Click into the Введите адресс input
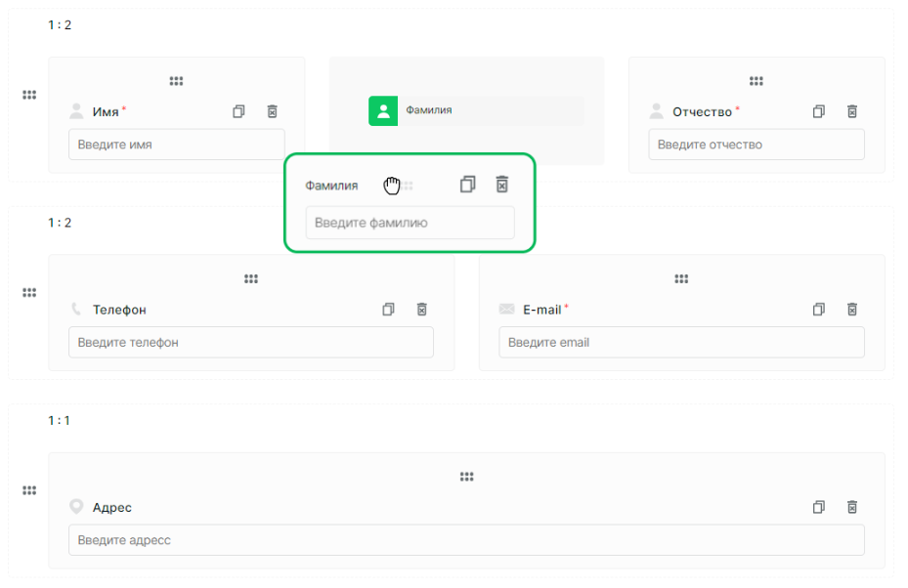This screenshot has width=908, height=588. (467, 540)
